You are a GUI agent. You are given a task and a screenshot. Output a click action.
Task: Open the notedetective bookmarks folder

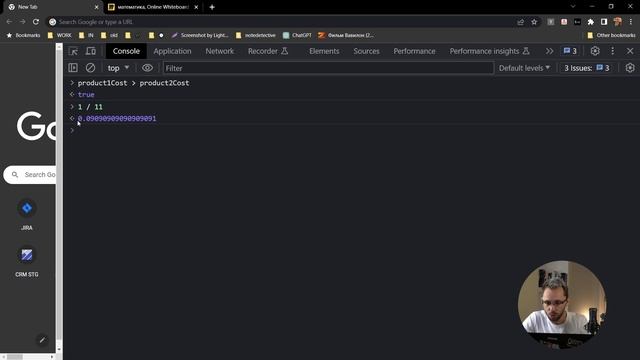pyautogui.click(x=256, y=36)
